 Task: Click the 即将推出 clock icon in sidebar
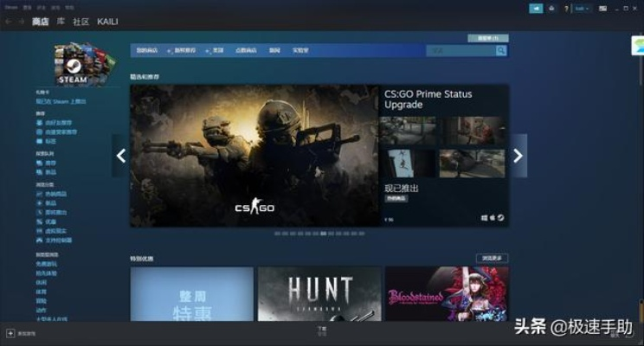click(40, 212)
